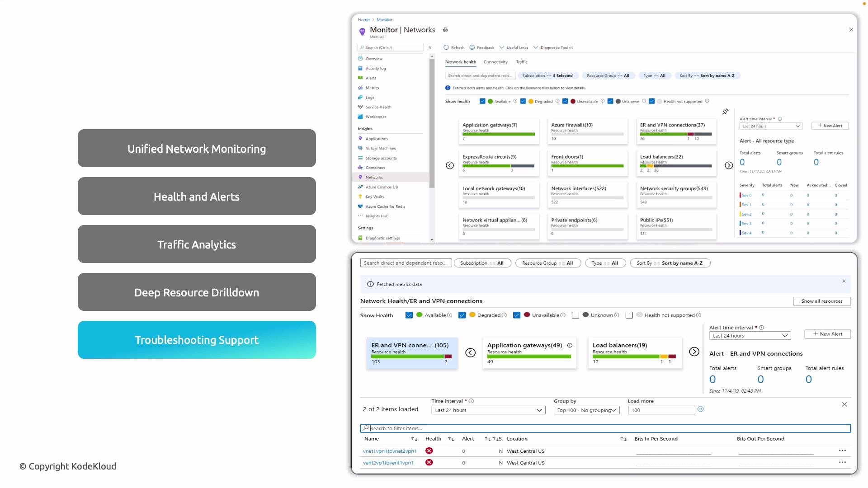The height and width of the screenshot is (488, 868).
Task: Switch to the Traffic tab
Action: (x=522, y=62)
